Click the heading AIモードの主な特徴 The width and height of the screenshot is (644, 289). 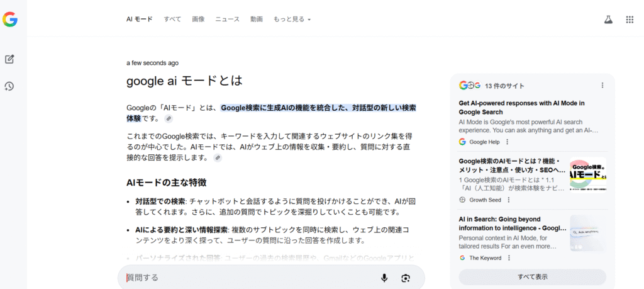(x=166, y=183)
